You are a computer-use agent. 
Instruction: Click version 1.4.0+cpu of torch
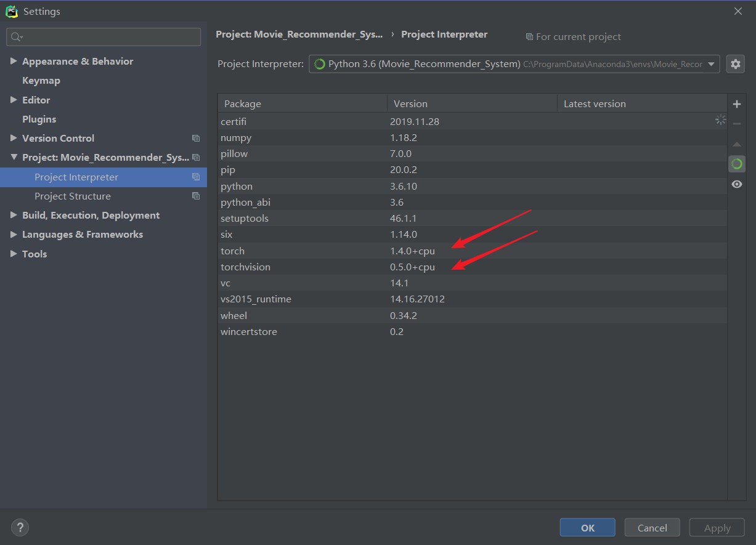(412, 251)
